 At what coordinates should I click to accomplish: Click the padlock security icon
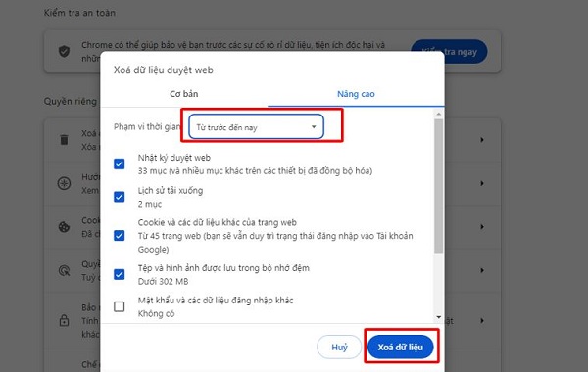coord(64,321)
